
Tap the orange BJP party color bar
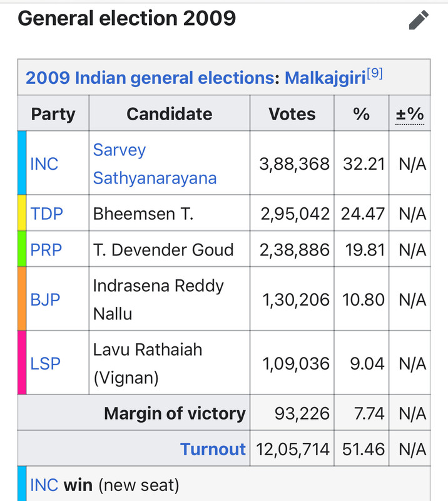[22, 299]
